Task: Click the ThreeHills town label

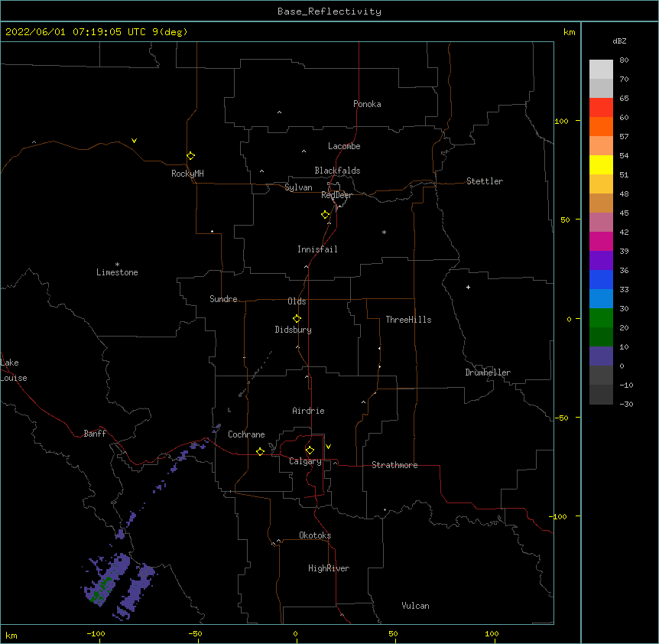Action: pos(408,320)
